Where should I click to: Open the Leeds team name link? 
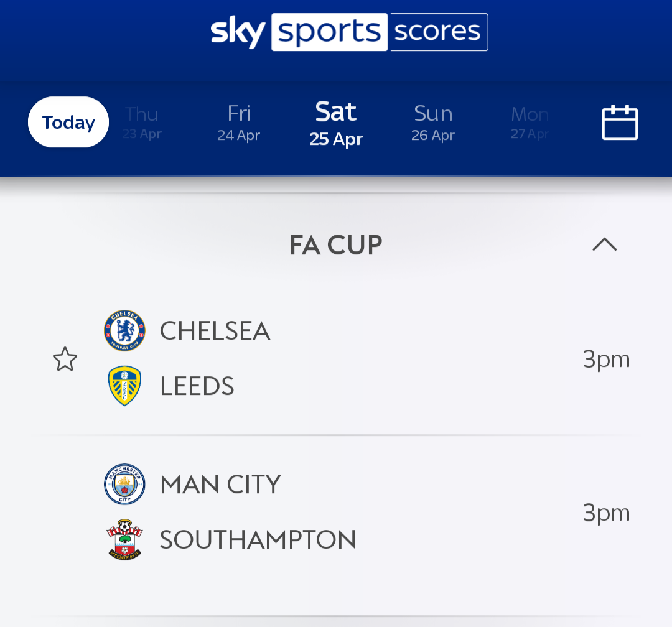pos(197,386)
